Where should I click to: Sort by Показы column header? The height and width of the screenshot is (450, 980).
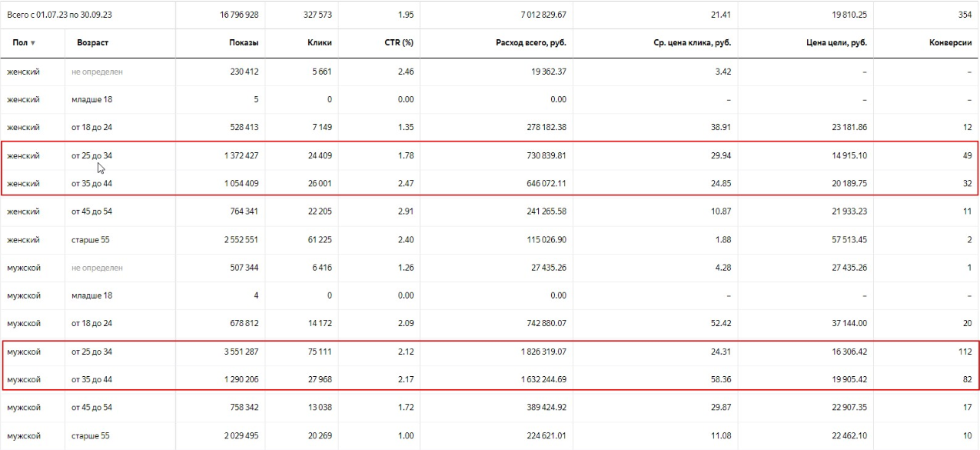point(243,42)
